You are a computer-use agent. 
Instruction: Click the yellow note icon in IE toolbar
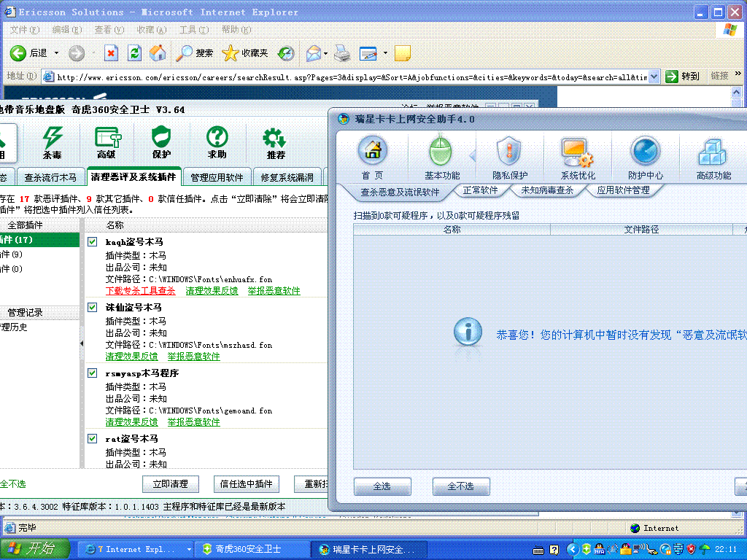click(x=403, y=52)
